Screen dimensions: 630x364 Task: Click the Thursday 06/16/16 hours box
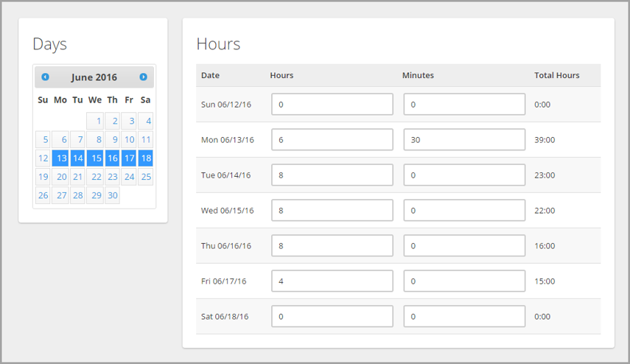pyautogui.click(x=332, y=246)
